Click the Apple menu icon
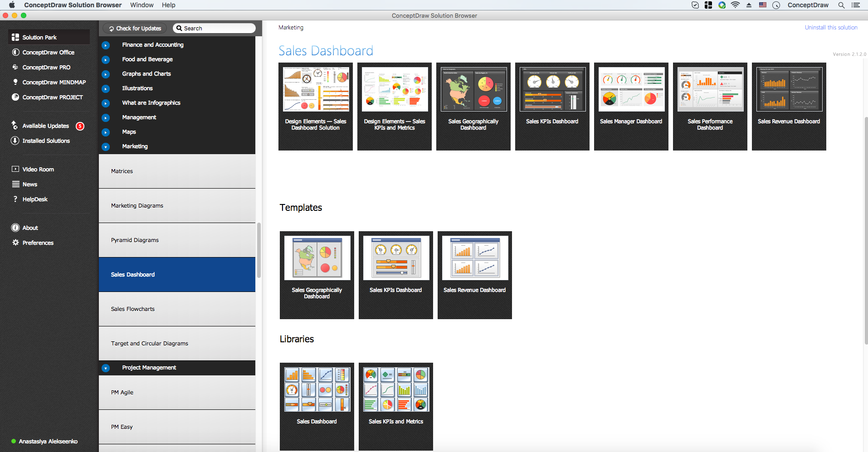Viewport: 868px width, 452px height. [x=12, y=5]
